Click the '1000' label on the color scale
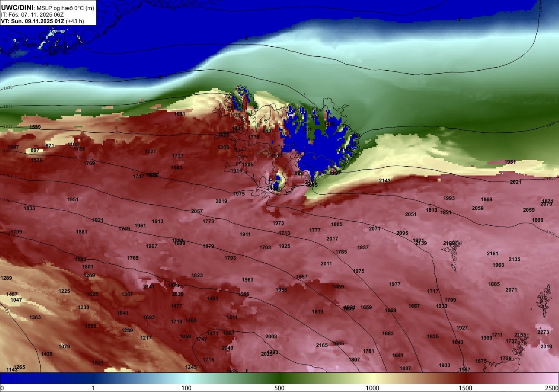 [x=372, y=388]
